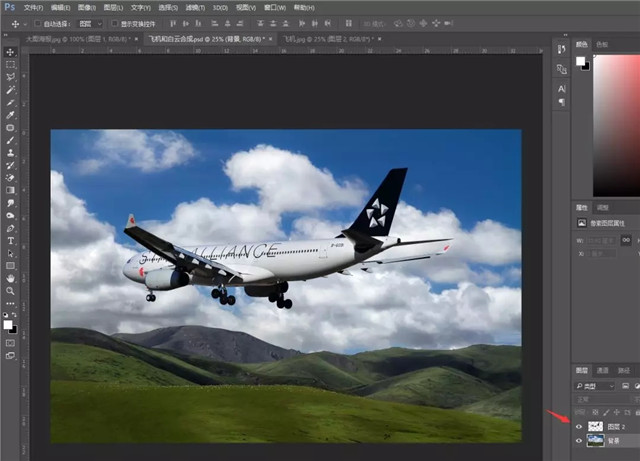Open the auto-select 图层 dropdown
This screenshot has height=461, width=640.
[91, 23]
